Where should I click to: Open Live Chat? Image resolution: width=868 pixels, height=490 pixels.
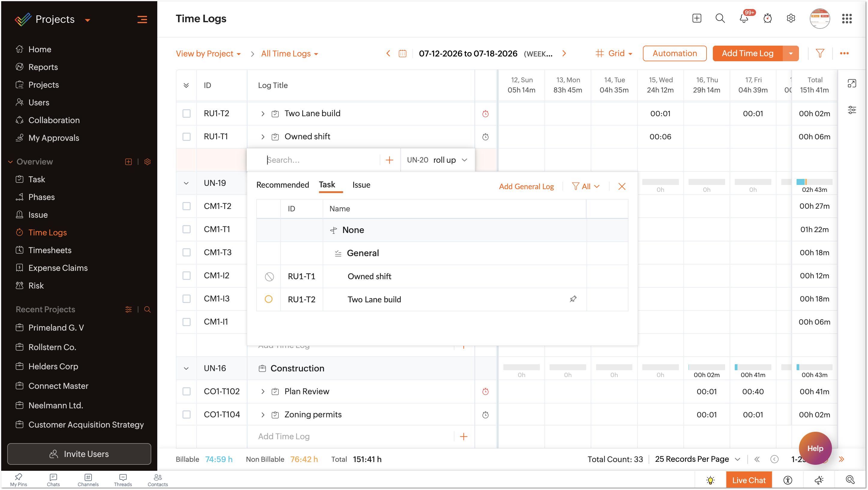click(x=749, y=480)
